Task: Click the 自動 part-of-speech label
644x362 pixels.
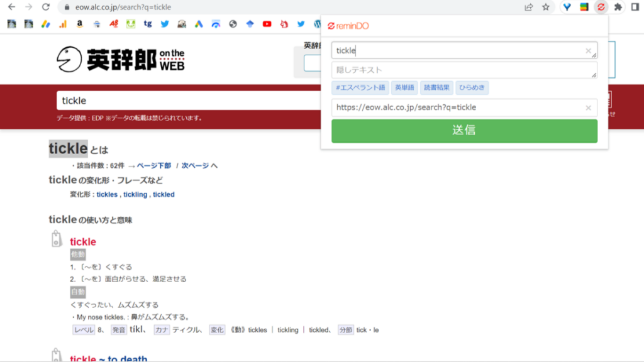Action: [x=77, y=292]
